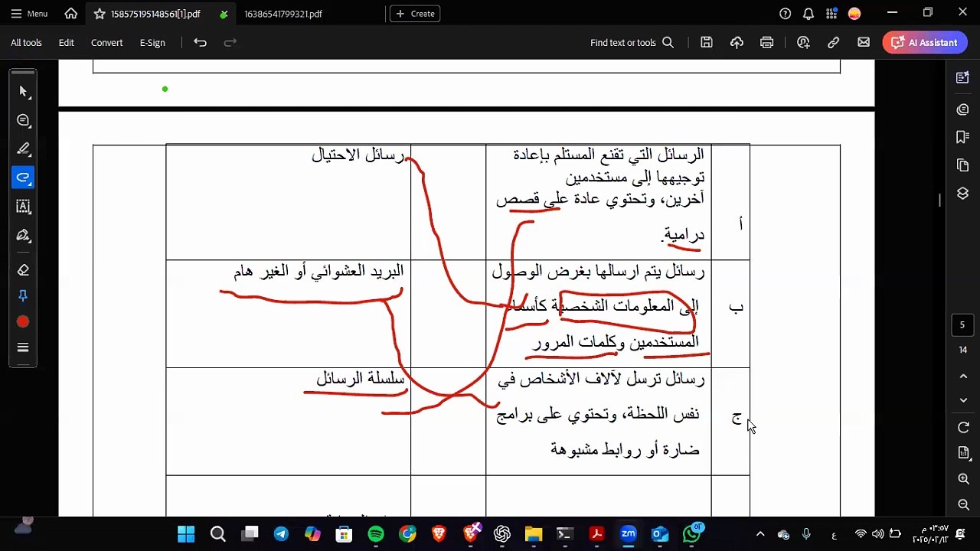The width and height of the screenshot is (980, 551).
Task: Open Windows taskbar search
Action: [x=217, y=534]
